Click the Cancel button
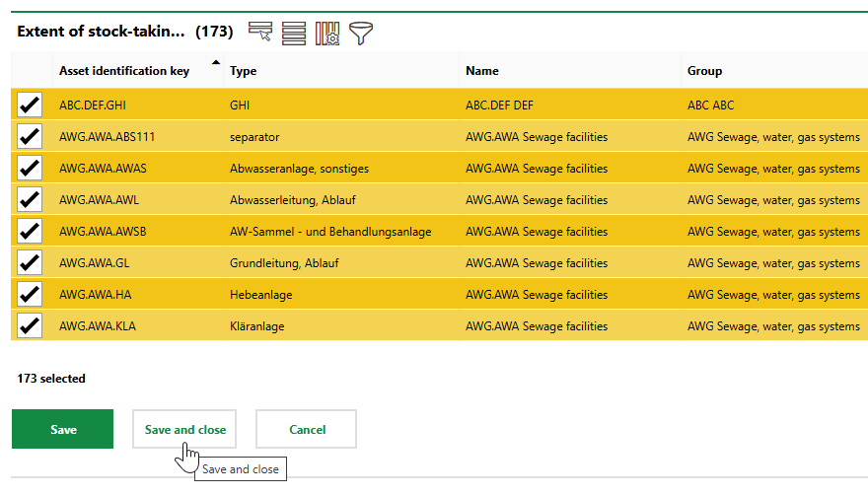 [306, 429]
